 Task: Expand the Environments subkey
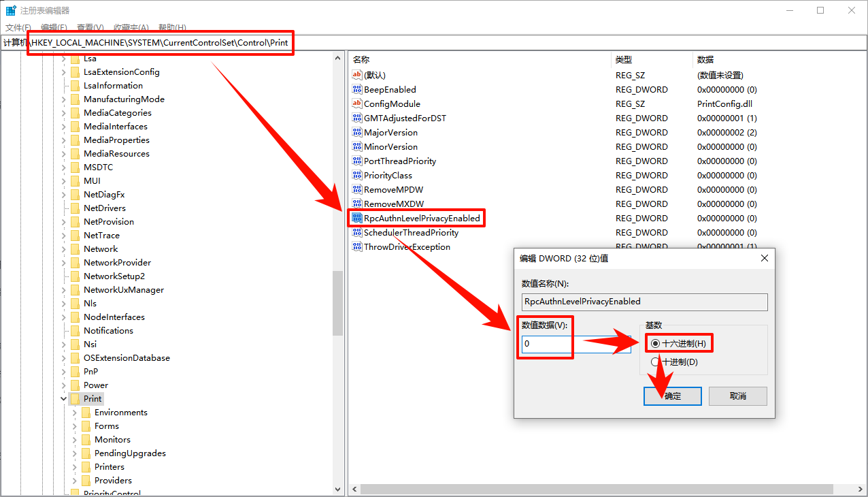pos(75,413)
